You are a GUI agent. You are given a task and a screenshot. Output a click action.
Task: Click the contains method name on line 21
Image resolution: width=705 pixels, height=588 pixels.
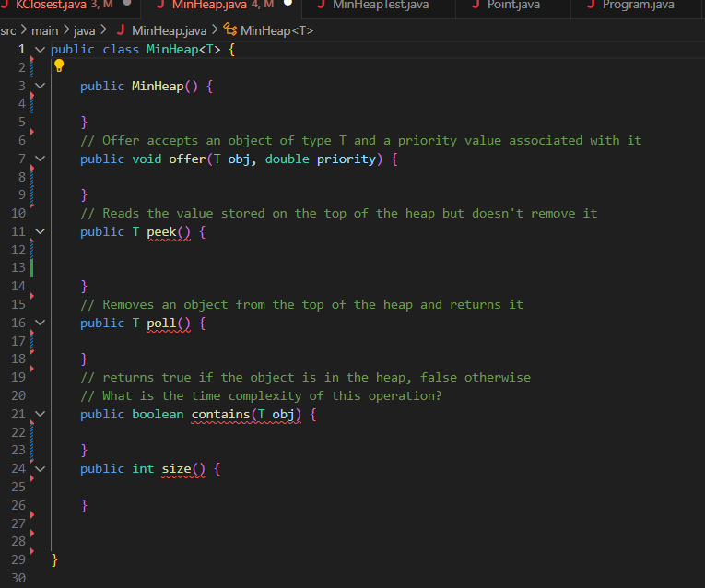pyautogui.click(x=220, y=414)
